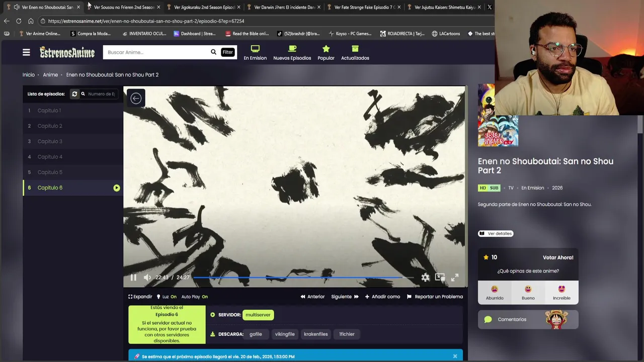Open the Filter button
Image resolution: width=644 pixels, height=362 pixels.
coord(228,52)
